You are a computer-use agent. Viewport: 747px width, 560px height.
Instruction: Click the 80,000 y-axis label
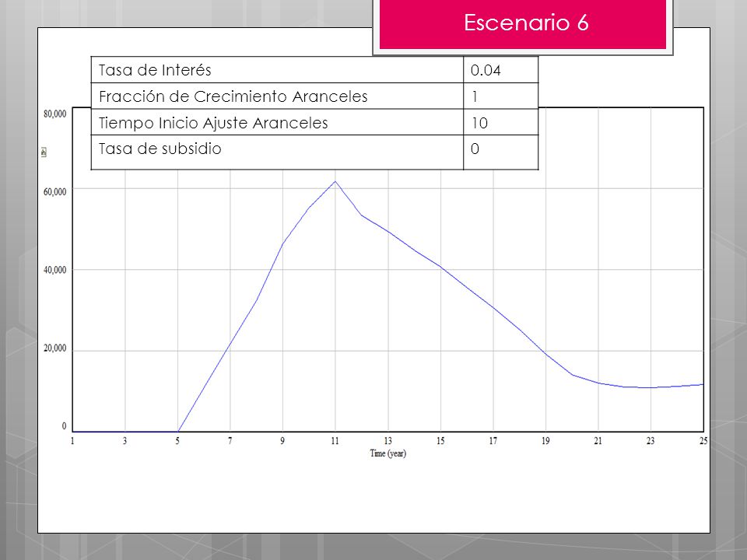(54, 114)
